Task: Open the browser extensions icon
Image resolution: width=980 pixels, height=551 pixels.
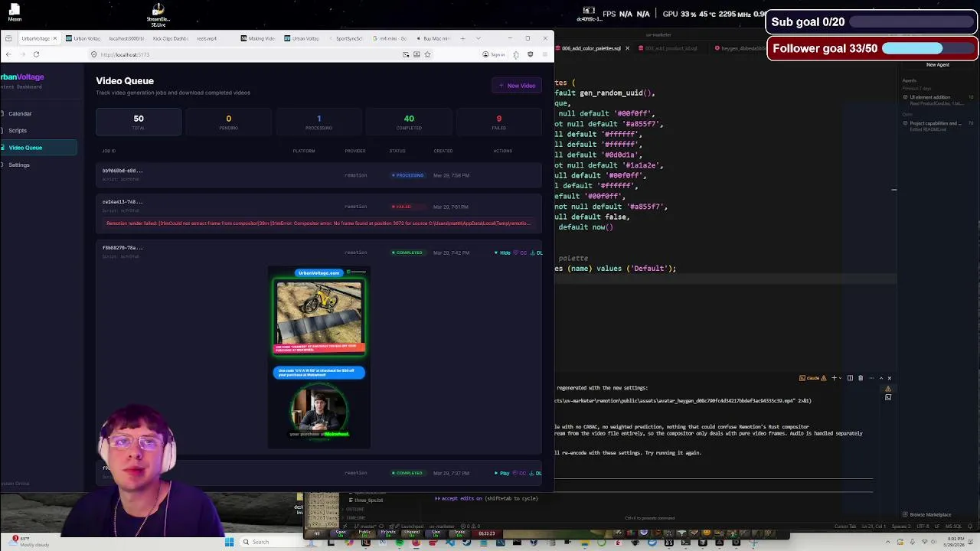Action: (x=516, y=54)
